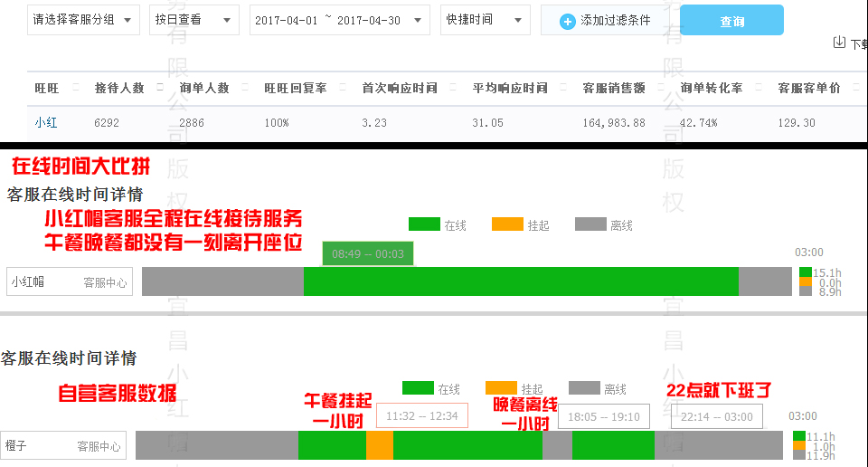
Task: Sort by 询单转化率 column header
Action: (x=712, y=88)
